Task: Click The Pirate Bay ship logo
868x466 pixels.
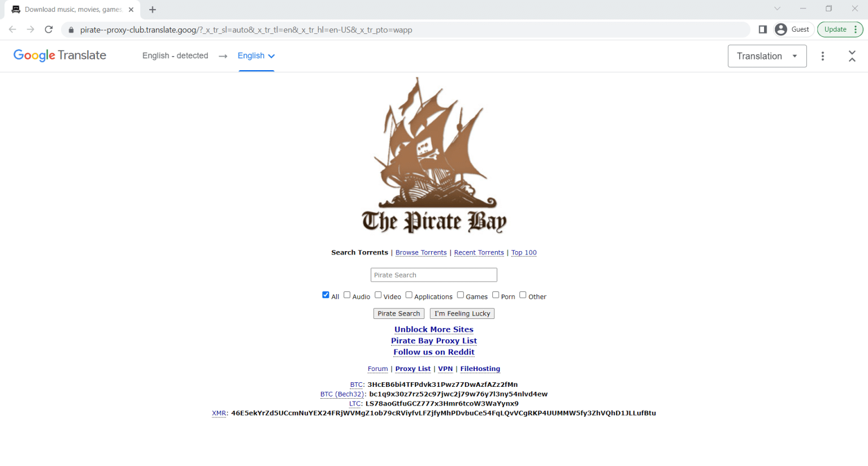Action: coord(434,156)
